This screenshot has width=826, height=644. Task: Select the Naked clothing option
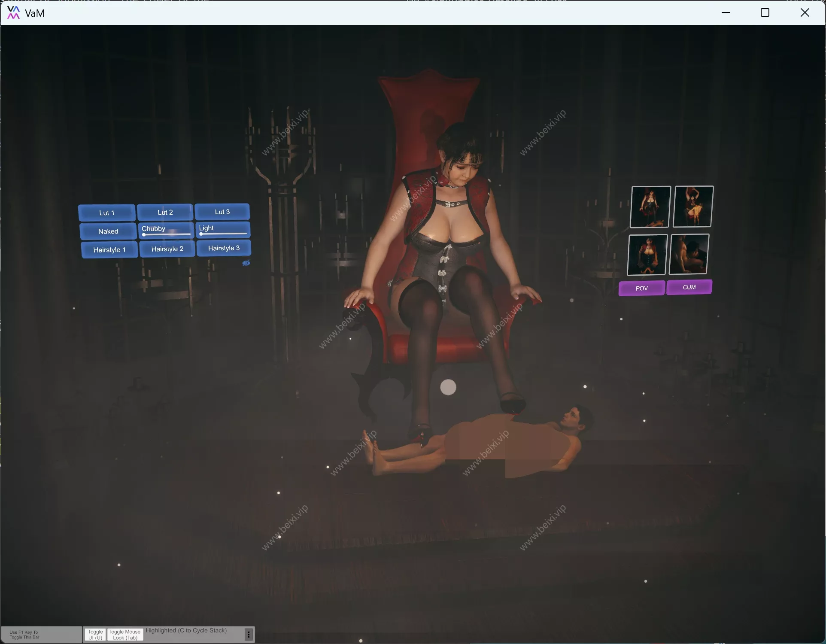107,231
